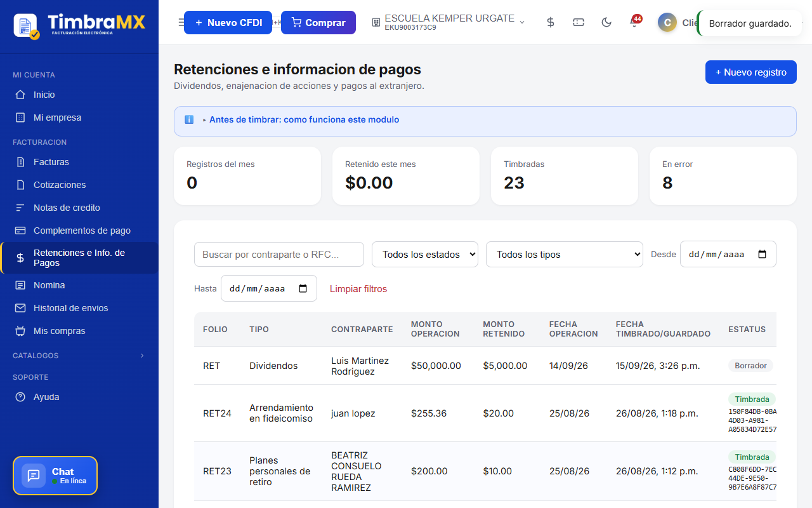
Task: Open the Chat En línea widget
Action: [x=55, y=476]
